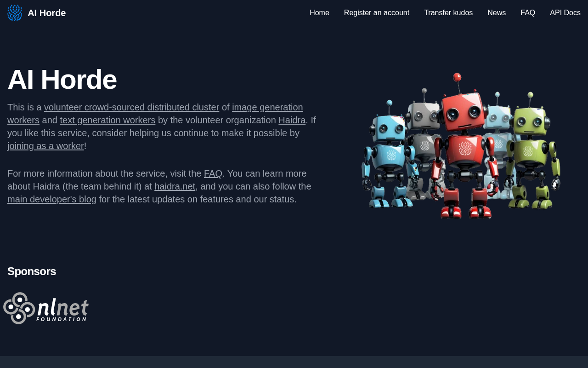Open the FAQ link in body text

[213, 172]
